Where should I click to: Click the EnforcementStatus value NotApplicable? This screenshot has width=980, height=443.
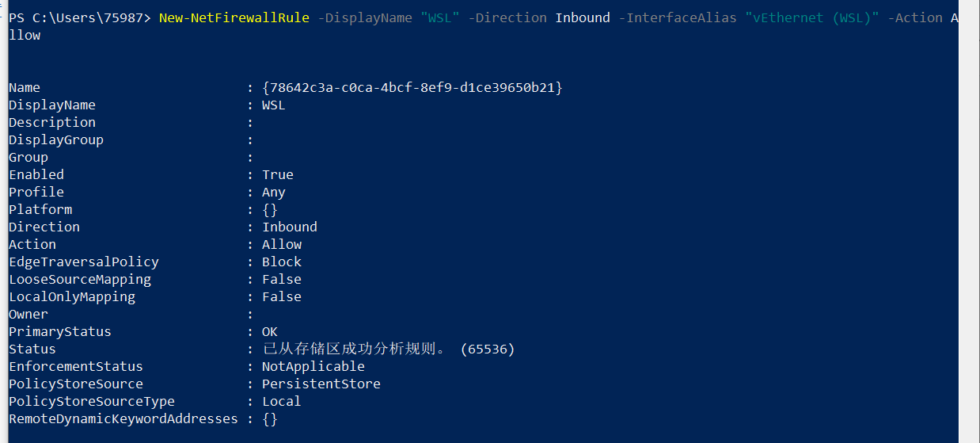tap(313, 367)
